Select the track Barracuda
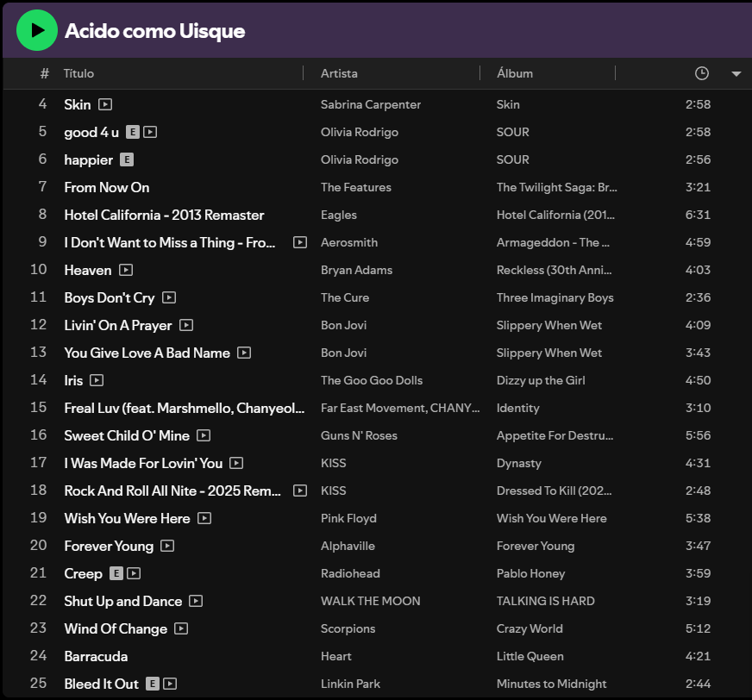Viewport: 752px width, 700px height. (96, 656)
